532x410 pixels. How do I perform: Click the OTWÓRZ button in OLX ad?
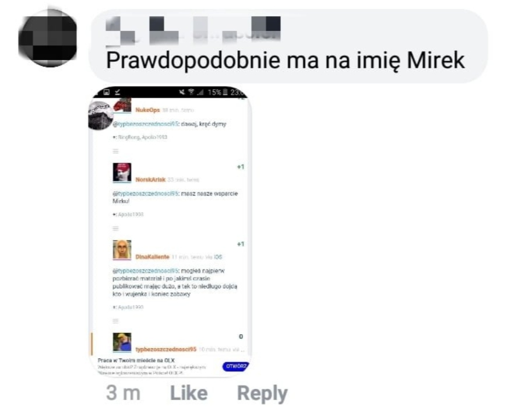pyautogui.click(x=235, y=366)
